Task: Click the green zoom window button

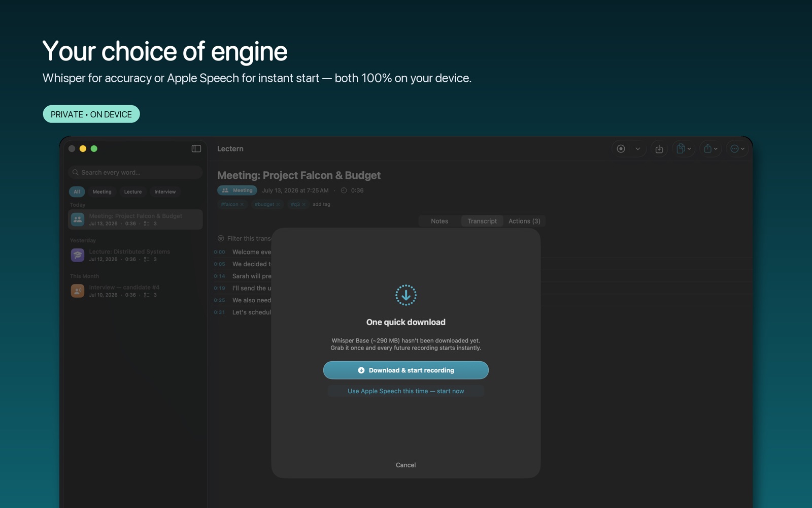Action: click(x=94, y=149)
